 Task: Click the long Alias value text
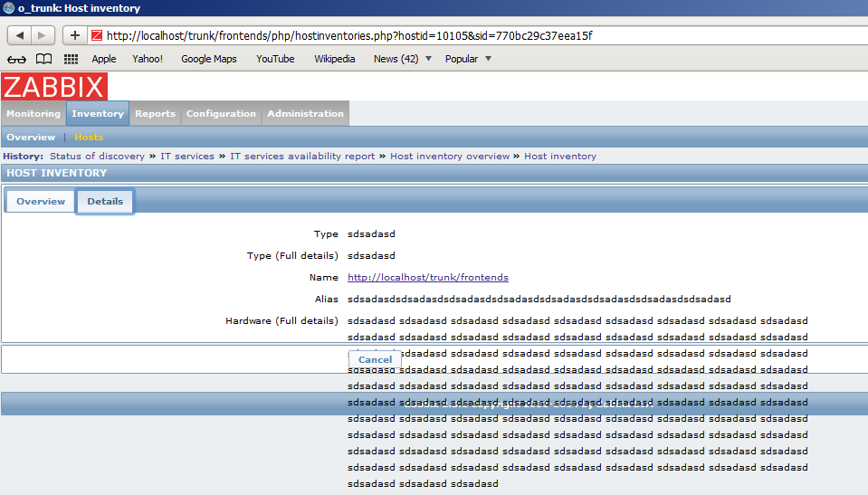pyautogui.click(x=539, y=299)
